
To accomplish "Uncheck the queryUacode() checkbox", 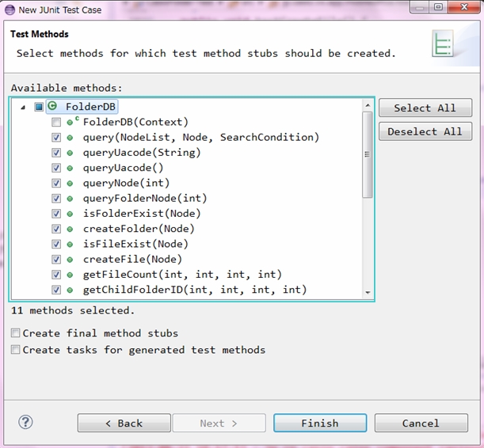I will (56, 168).
